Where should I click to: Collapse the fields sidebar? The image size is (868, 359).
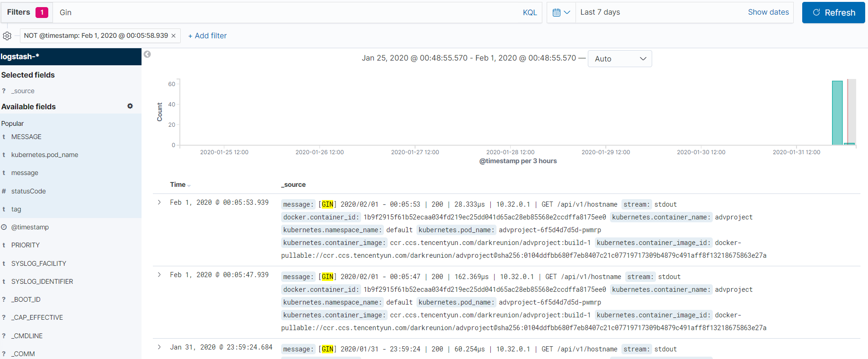point(147,54)
